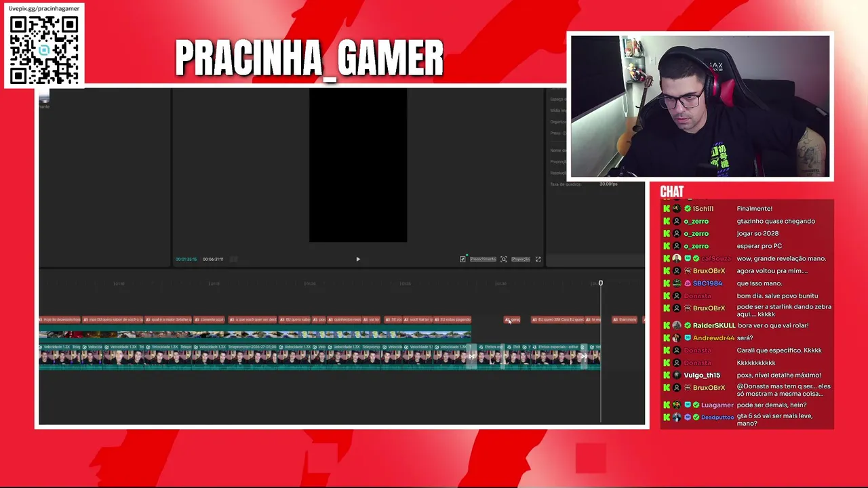Viewport: 868px width, 488px height.
Task: Click username SBC1984 in chat
Action: [x=707, y=283]
